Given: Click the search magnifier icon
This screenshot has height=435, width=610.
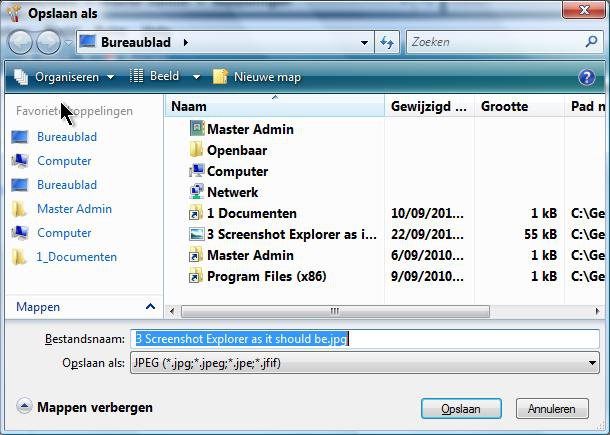Looking at the screenshot, I should click(591, 41).
